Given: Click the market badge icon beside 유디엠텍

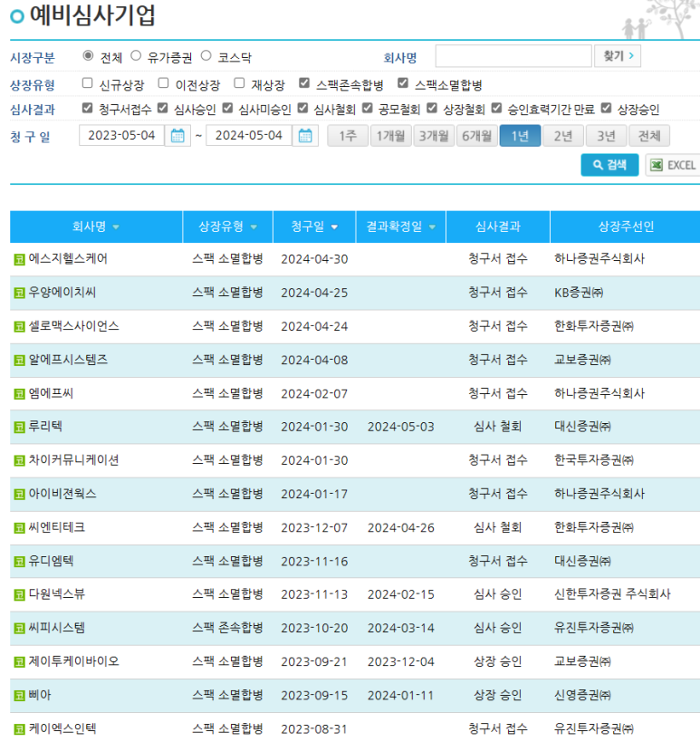Looking at the screenshot, I should tap(19, 562).
